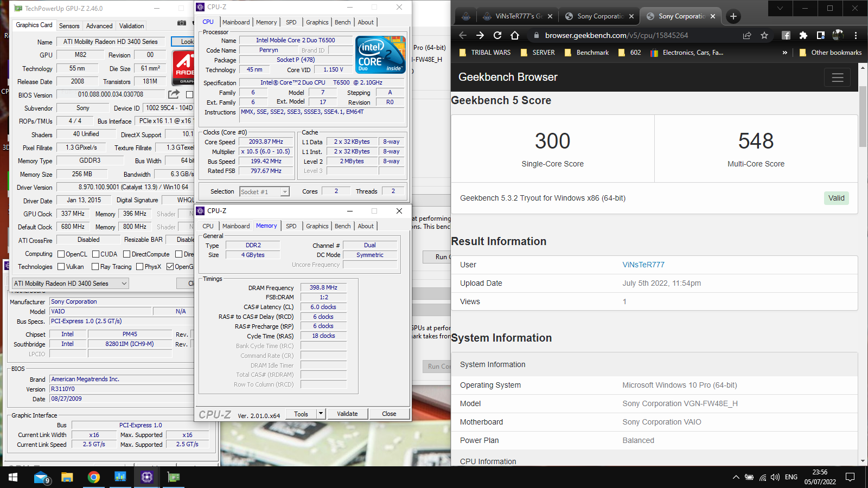Screen dimensions: 868x488
Task: Go forward in Chrome browser
Action: point(480,35)
